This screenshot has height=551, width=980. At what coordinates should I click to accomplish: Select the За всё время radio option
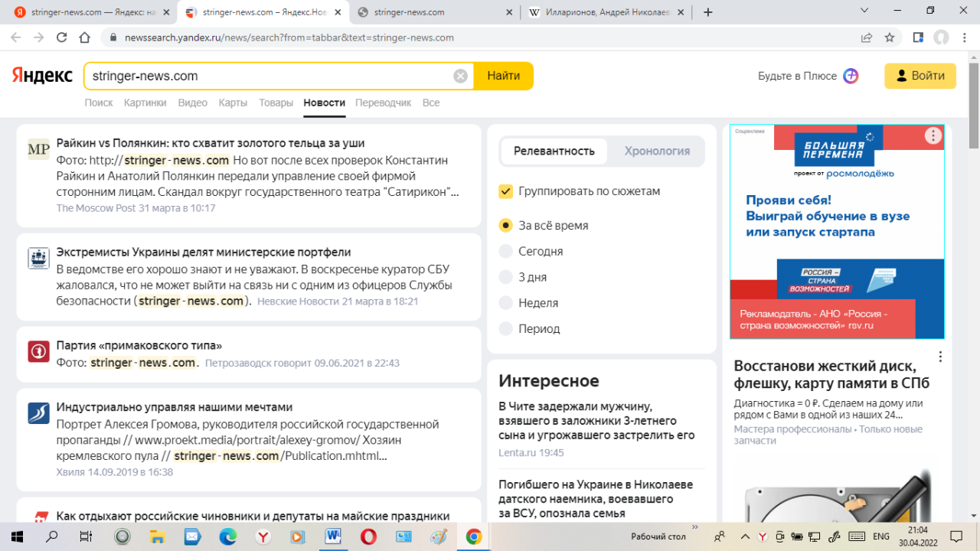click(505, 225)
